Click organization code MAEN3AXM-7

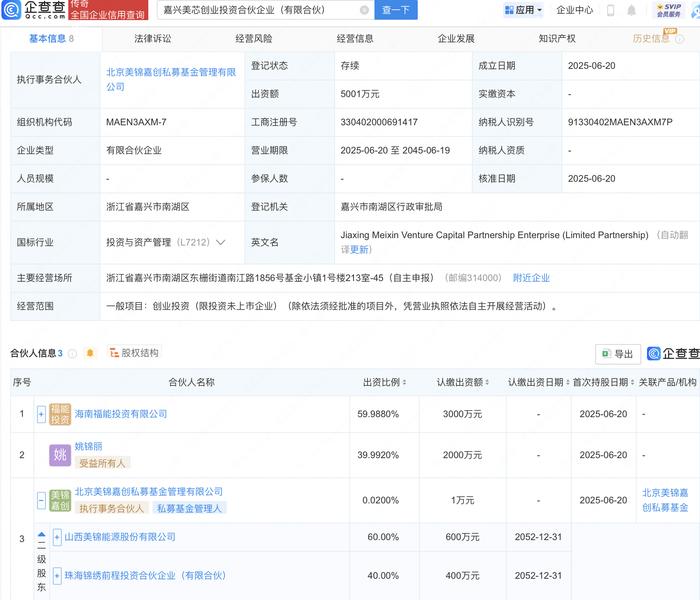coord(136,122)
